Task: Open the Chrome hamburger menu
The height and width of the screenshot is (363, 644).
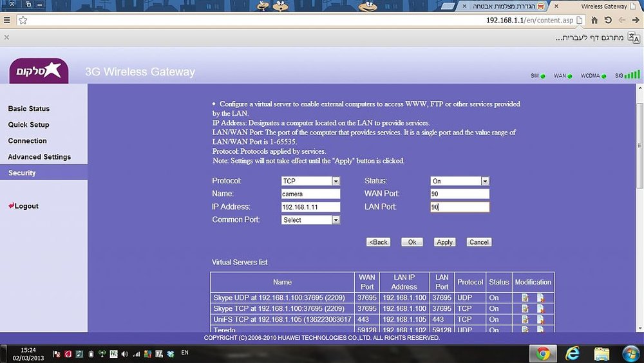Action: point(6,20)
